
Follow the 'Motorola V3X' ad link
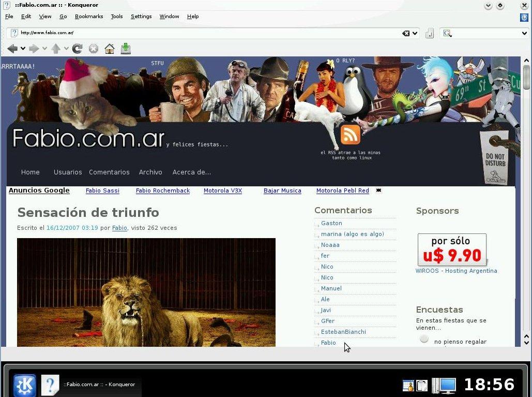223,190
